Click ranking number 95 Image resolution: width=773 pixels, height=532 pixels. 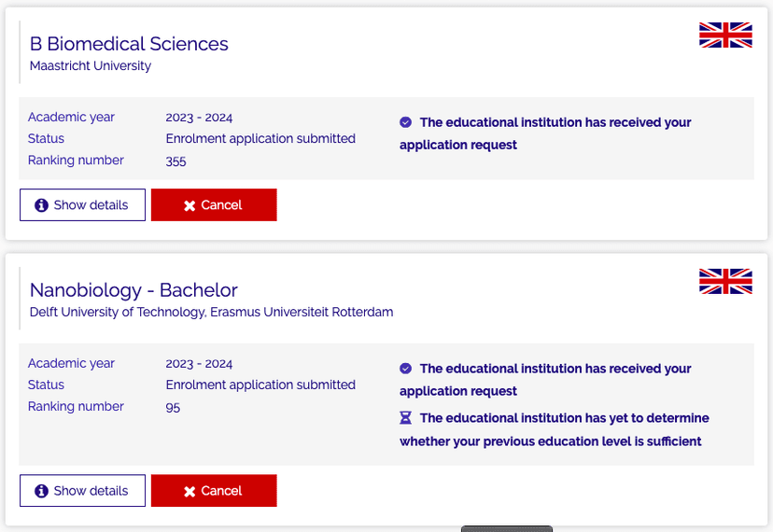pyautogui.click(x=173, y=407)
